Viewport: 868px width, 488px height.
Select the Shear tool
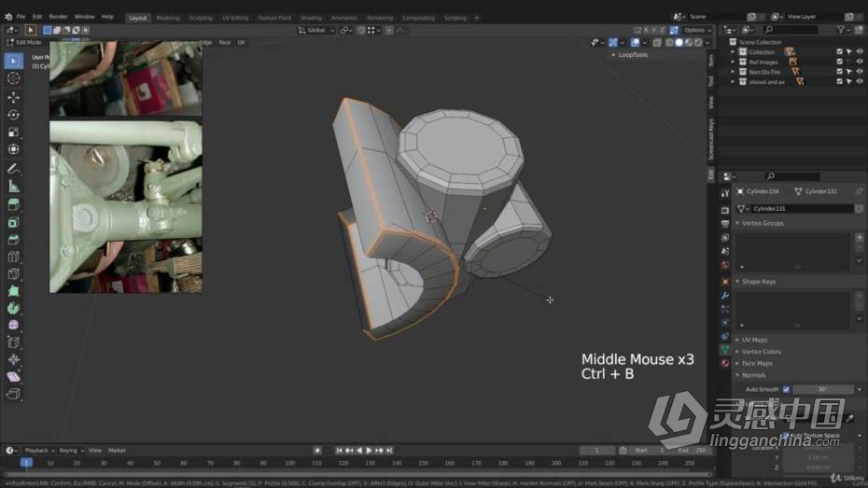tap(13, 377)
